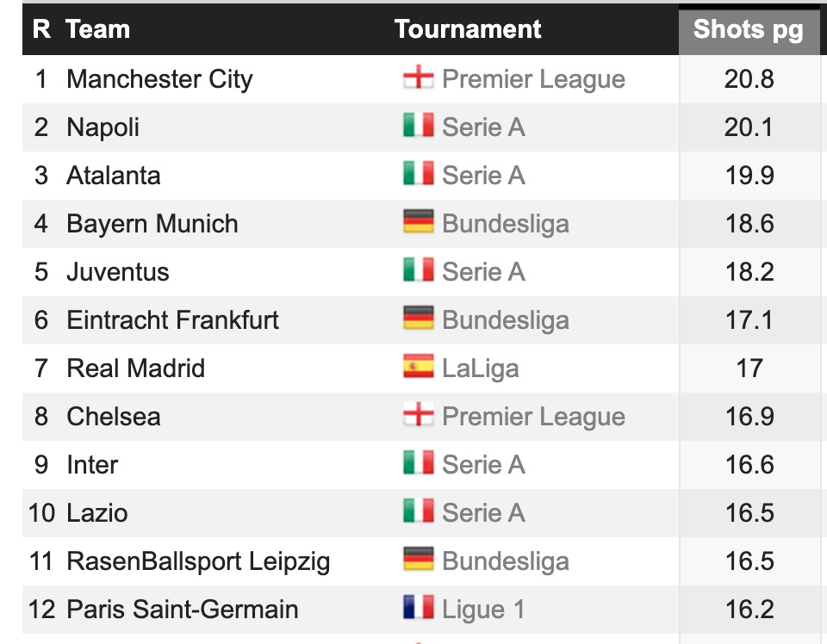Open Serie A link in Atalanta row
This screenshot has height=644, width=827.
[483, 176]
